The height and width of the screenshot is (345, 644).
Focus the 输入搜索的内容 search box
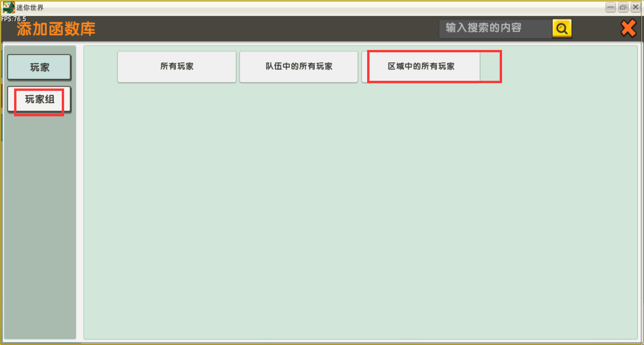pyautogui.click(x=495, y=29)
